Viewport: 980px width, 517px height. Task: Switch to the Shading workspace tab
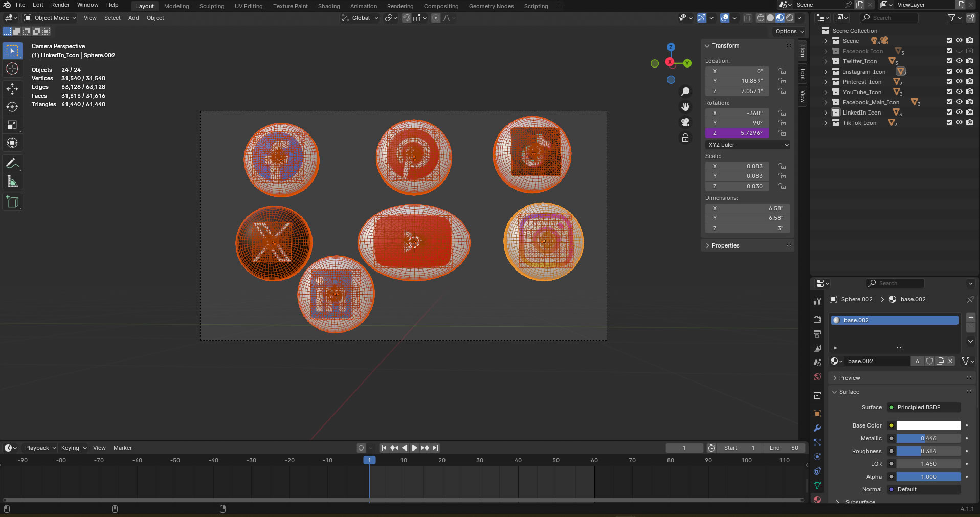click(329, 6)
